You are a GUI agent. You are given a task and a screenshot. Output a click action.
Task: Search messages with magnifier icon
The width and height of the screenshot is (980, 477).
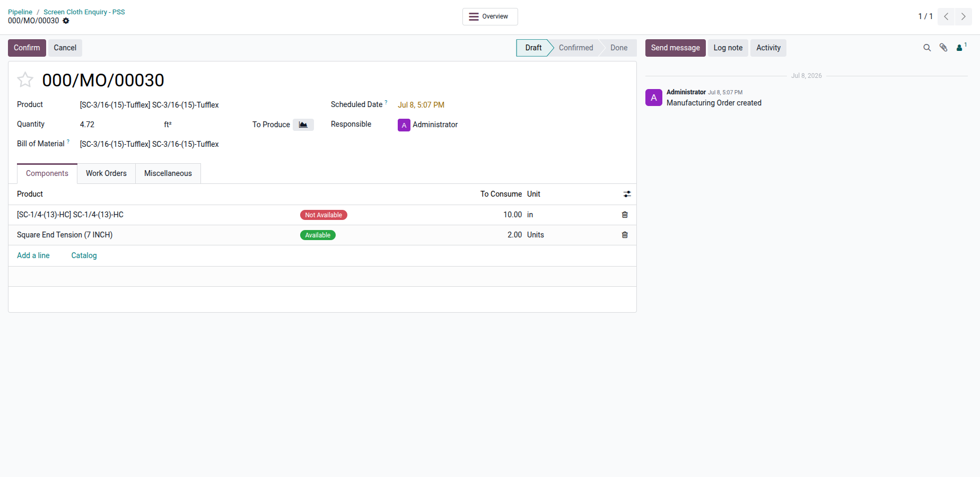pos(927,48)
